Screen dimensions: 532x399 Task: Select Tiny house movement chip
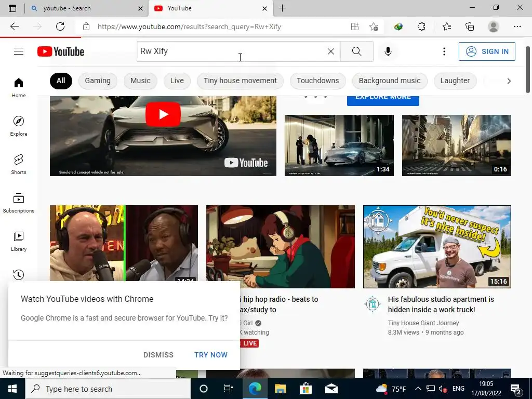click(x=240, y=81)
